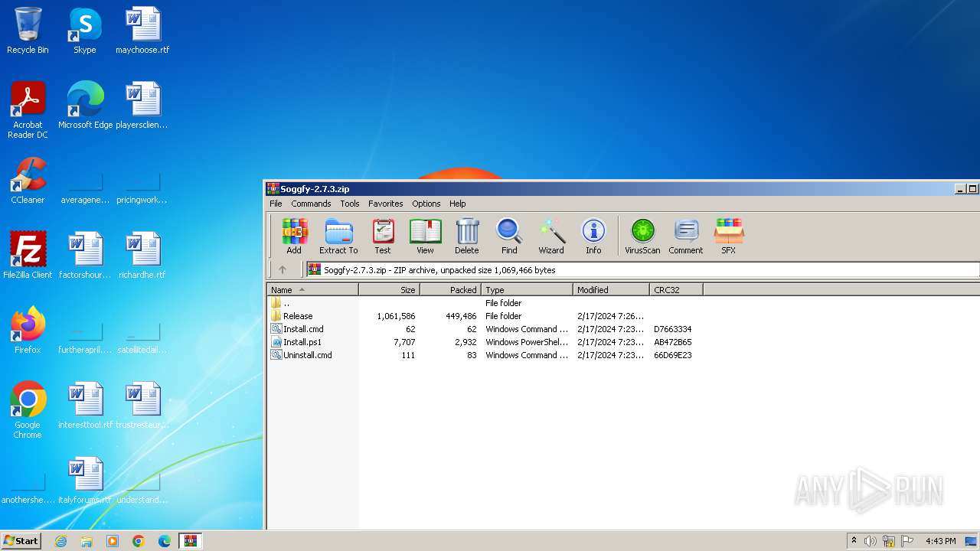Sort by the Modified column header
This screenshot has height=551, width=980.
(x=611, y=290)
